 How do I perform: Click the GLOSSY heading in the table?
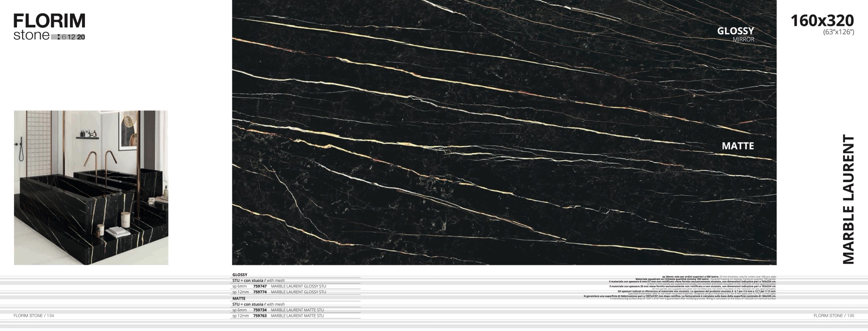tap(240, 275)
